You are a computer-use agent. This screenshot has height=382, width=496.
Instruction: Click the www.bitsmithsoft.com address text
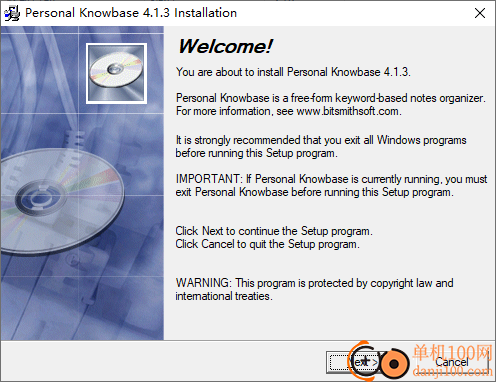point(347,111)
